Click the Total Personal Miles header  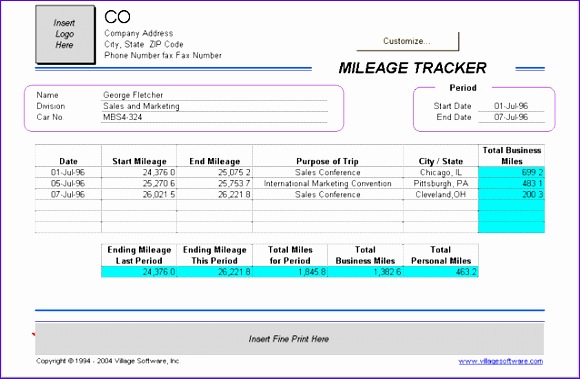(x=441, y=255)
